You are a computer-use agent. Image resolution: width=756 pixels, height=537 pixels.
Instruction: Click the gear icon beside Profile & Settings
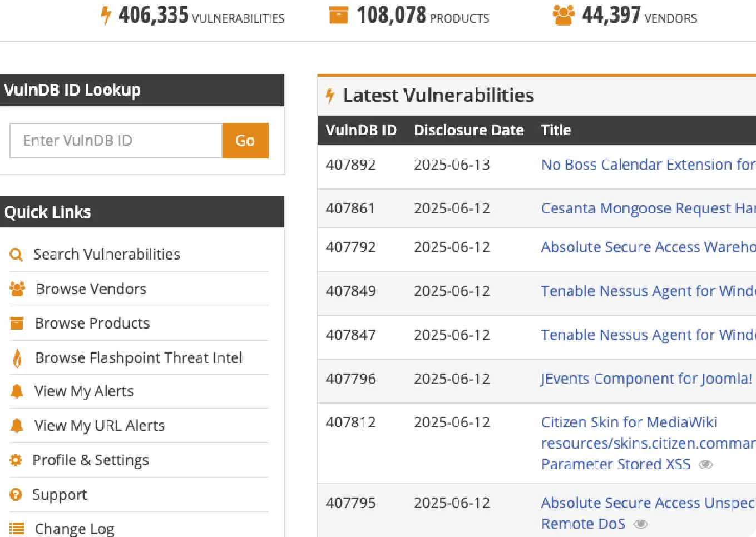(x=16, y=460)
